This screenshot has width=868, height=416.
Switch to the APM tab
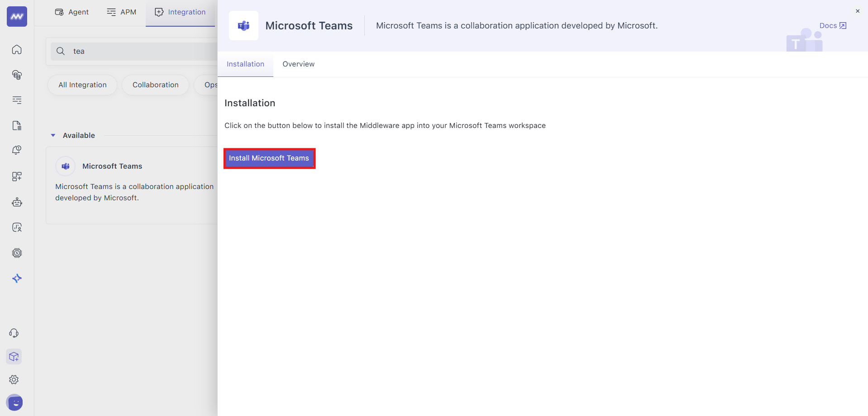(121, 12)
